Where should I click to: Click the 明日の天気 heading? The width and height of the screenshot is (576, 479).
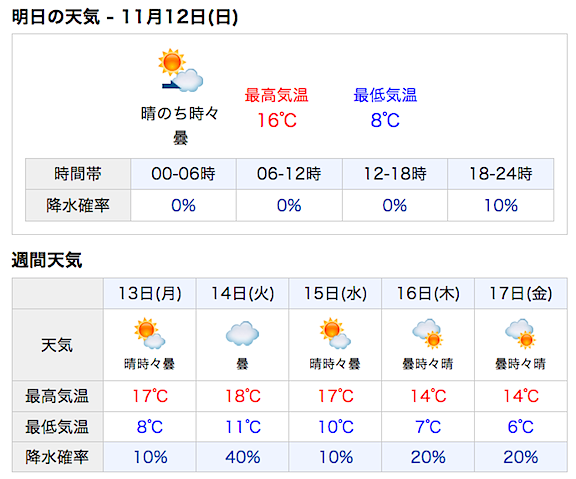click(55, 17)
